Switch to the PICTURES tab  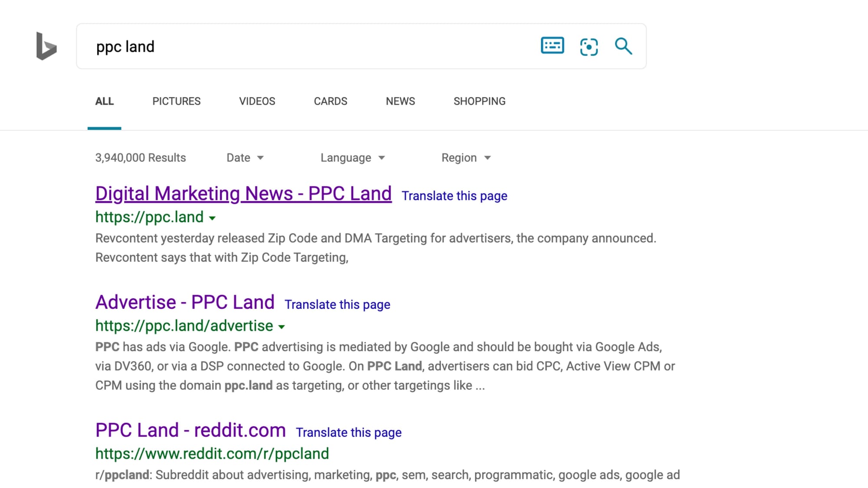tap(176, 101)
